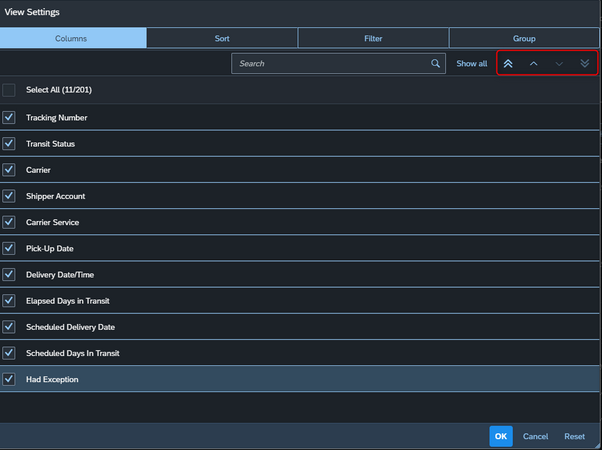The height and width of the screenshot is (450, 602).
Task: Open the Filter tab
Action: coord(373,38)
